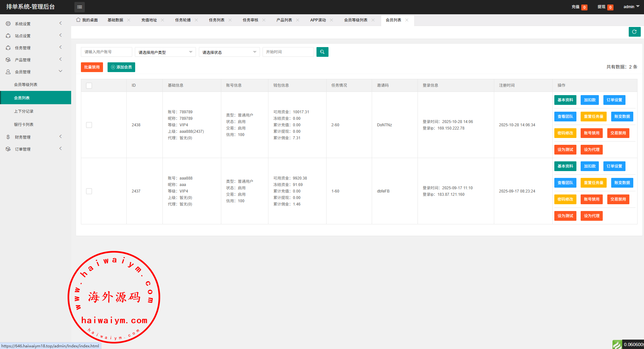The image size is (644, 349).
Task: Click the System Settings gear icon
Action: [8, 24]
